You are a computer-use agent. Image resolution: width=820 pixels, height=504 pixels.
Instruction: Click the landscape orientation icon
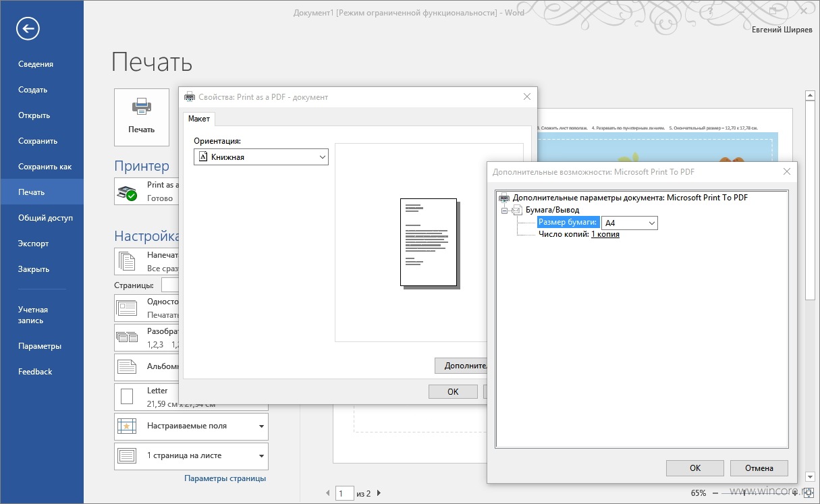click(127, 366)
